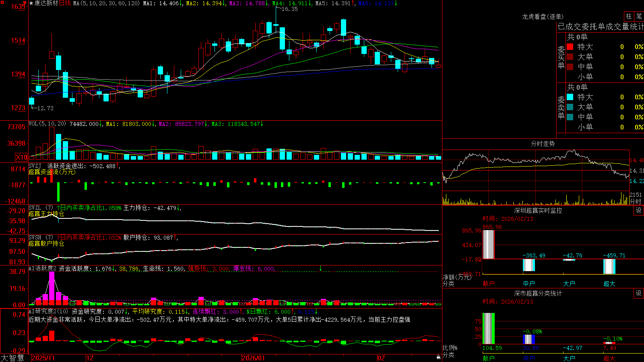Screen dimensions: 644x362
Task: Click the X10 volume scale box
Action: coord(21,157)
